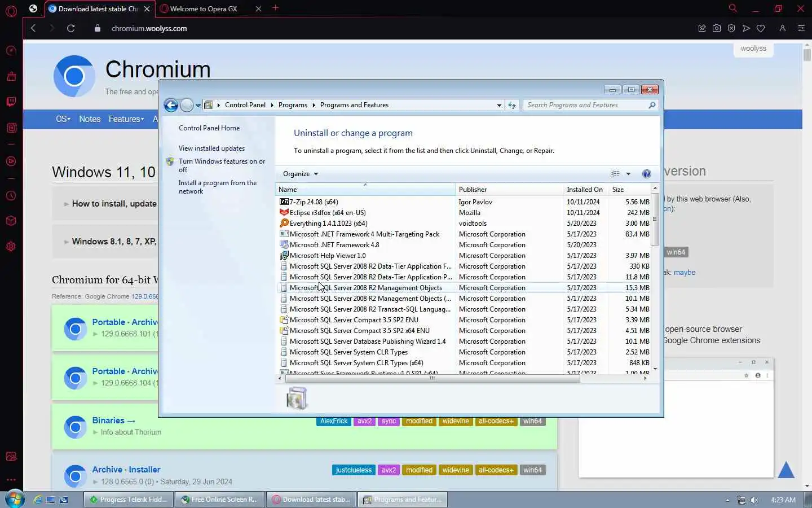Click the scroll-to-top blue triangle on webpage

(x=786, y=470)
